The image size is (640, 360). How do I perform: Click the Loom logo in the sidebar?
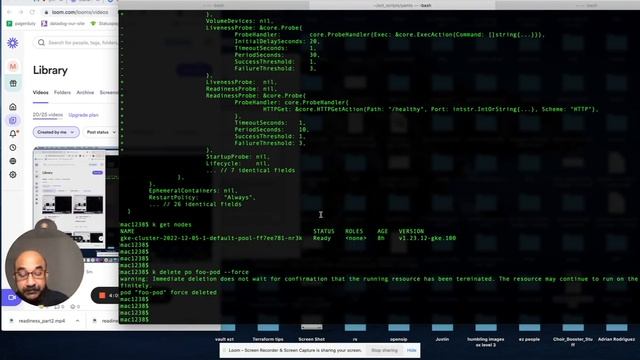13,43
